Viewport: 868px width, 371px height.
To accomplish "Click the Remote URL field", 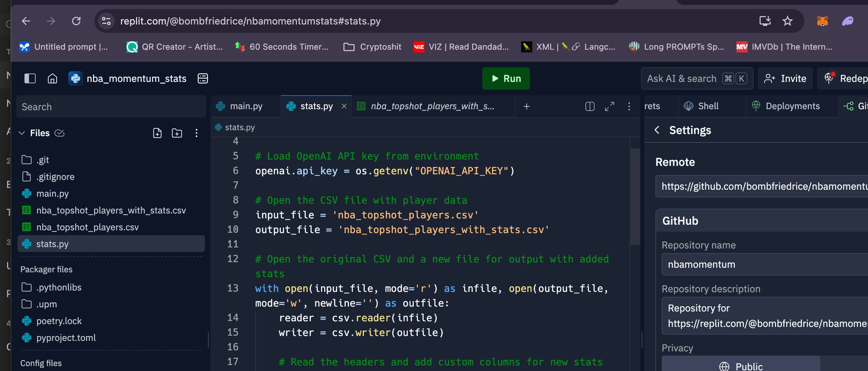I will tap(762, 186).
